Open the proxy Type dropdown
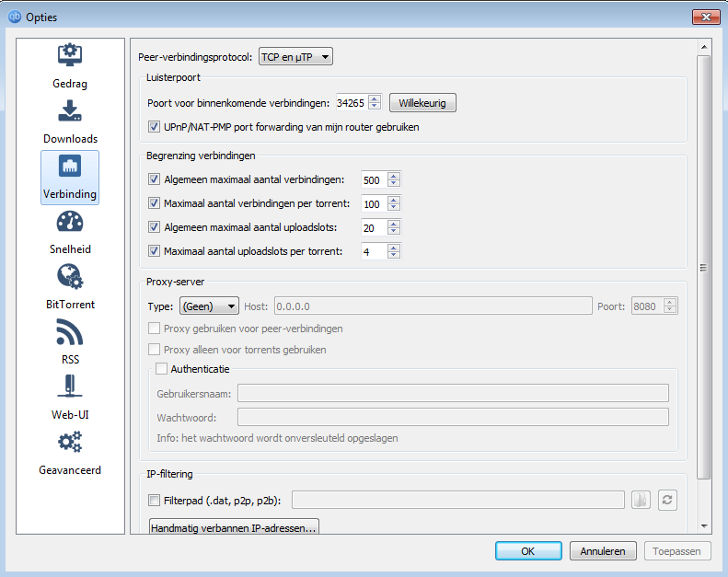This screenshot has height=577, width=728. 209,306
